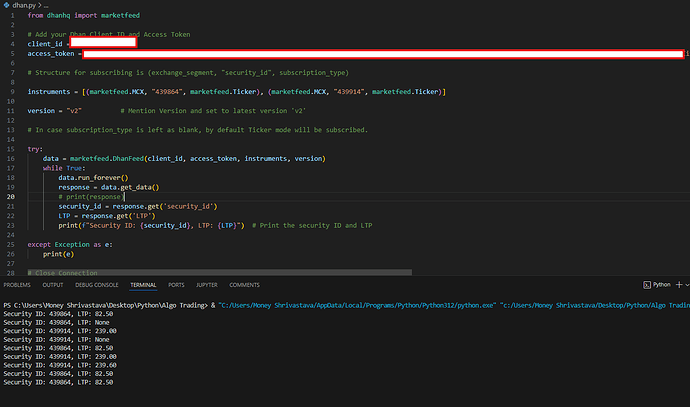
Task: Click terminal output 'LTP: 239.60'
Action: tap(97, 365)
